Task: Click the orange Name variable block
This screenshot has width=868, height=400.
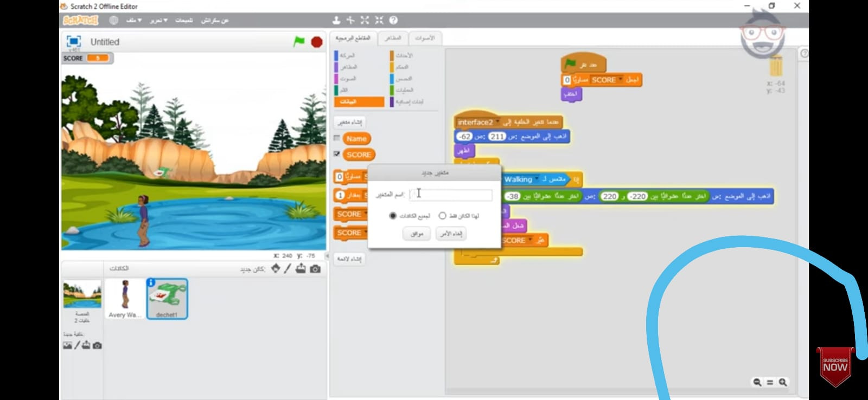Action: point(356,139)
